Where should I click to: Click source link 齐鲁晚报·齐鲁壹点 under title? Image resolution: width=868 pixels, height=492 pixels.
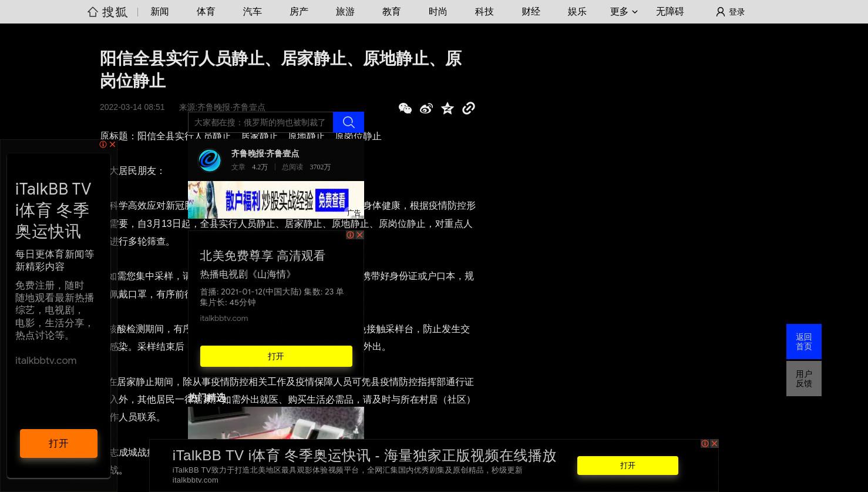pos(231,107)
